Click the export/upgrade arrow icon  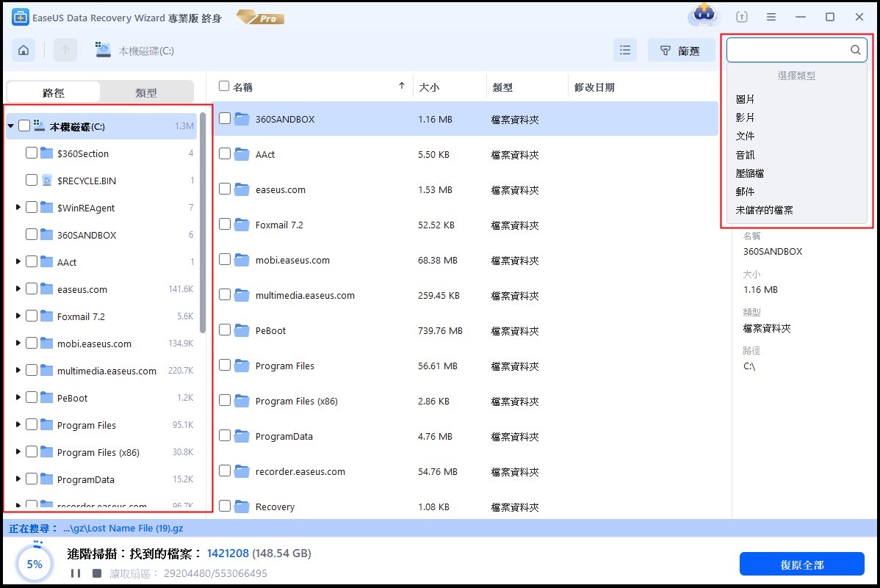[741, 16]
